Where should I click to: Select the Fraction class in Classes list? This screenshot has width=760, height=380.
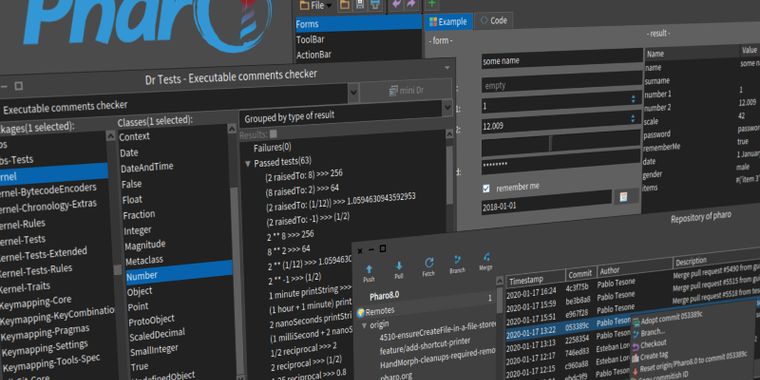[x=139, y=214]
